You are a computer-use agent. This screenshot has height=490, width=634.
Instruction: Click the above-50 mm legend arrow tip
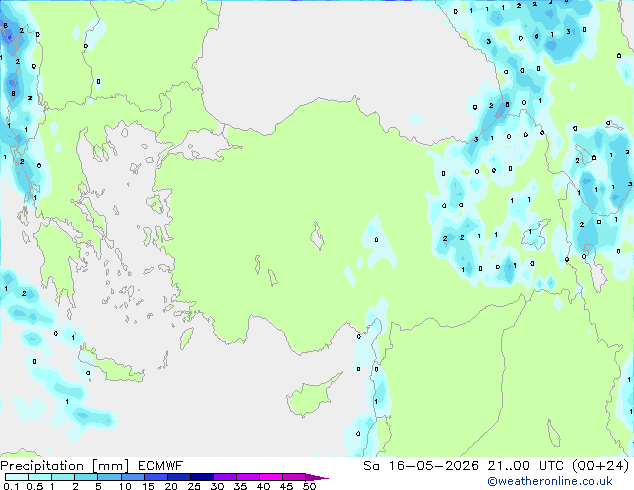[317, 477]
